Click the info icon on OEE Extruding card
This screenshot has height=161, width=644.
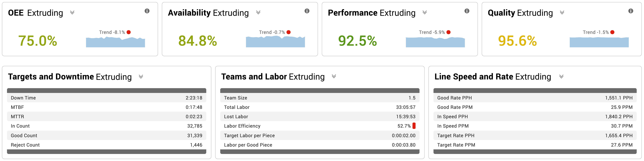(x=147, y=11)
